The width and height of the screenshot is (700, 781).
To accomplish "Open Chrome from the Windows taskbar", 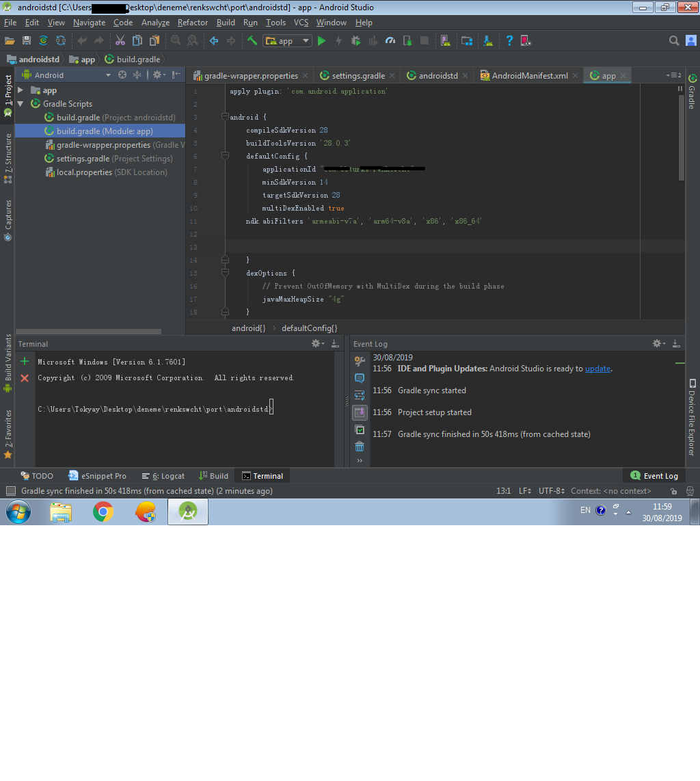I will [x=103, y=512].
